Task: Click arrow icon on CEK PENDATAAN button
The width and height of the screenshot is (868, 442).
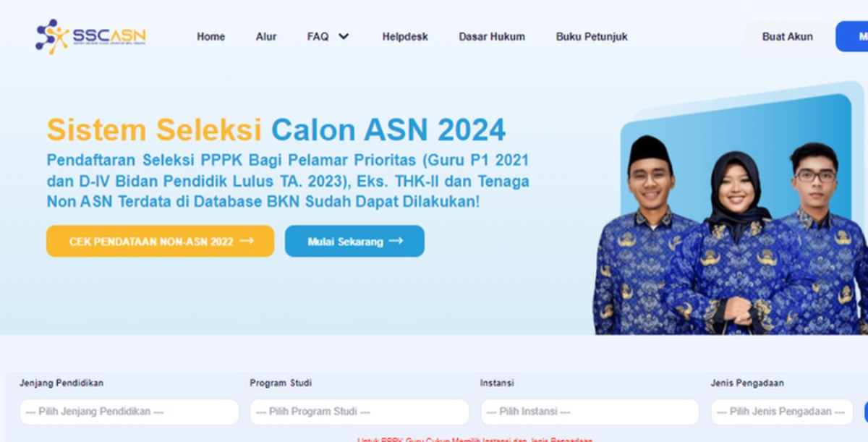Action: click(247, 241)
